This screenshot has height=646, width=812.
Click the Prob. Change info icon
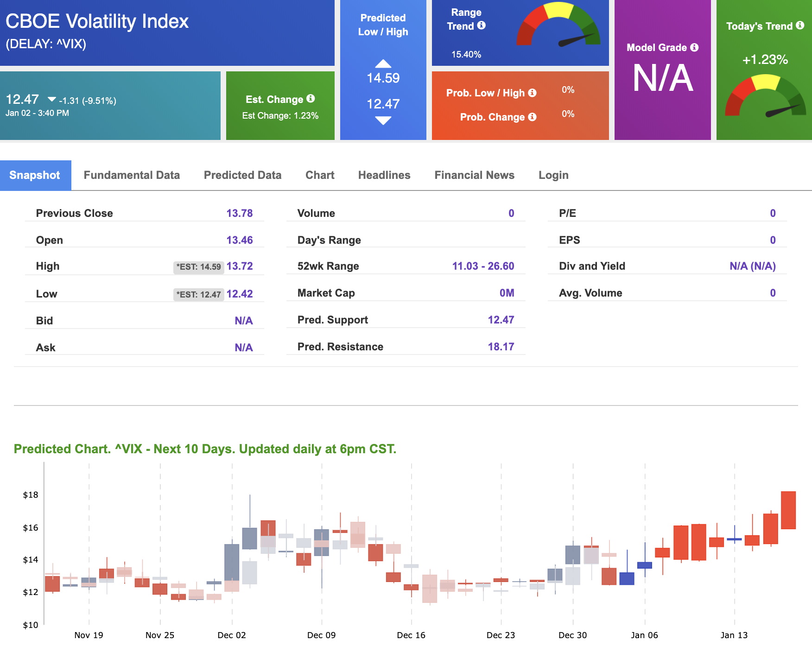coord(533,117)
